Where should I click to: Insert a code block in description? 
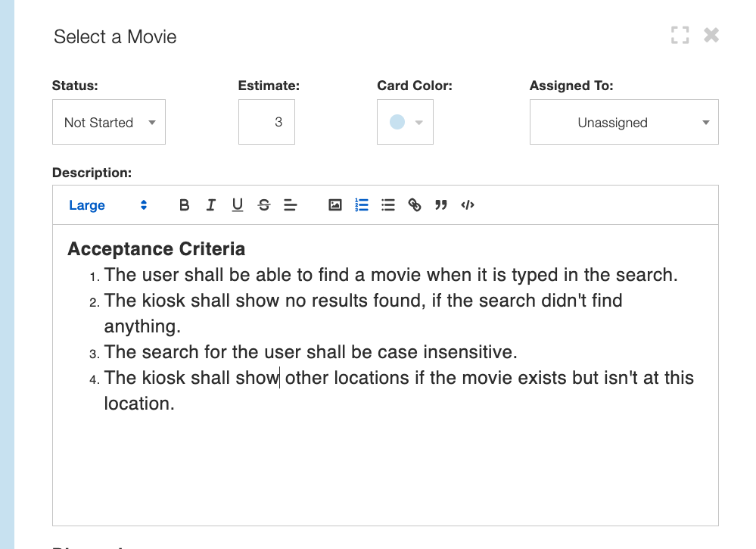[468, 205]
